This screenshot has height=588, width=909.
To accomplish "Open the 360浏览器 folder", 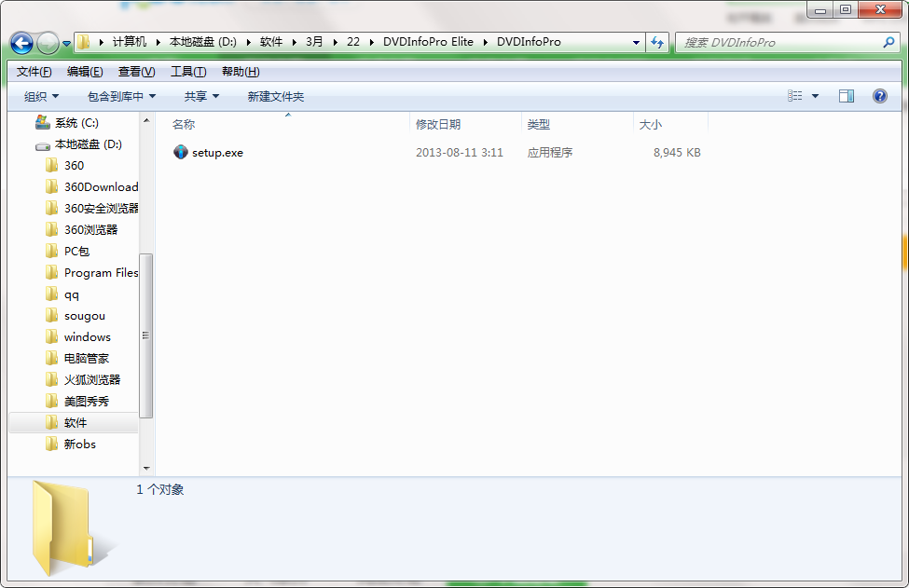I will click(90, 230).
